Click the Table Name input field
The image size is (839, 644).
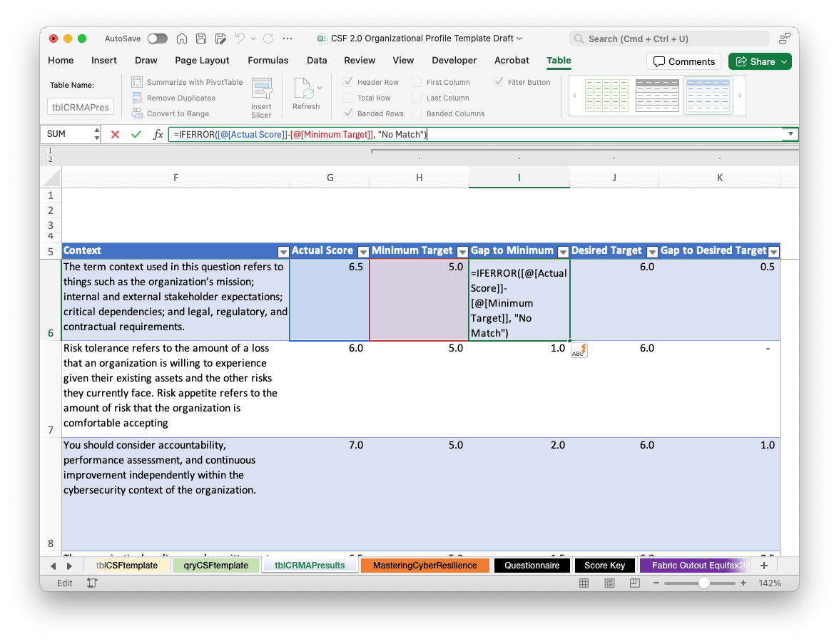81,107
